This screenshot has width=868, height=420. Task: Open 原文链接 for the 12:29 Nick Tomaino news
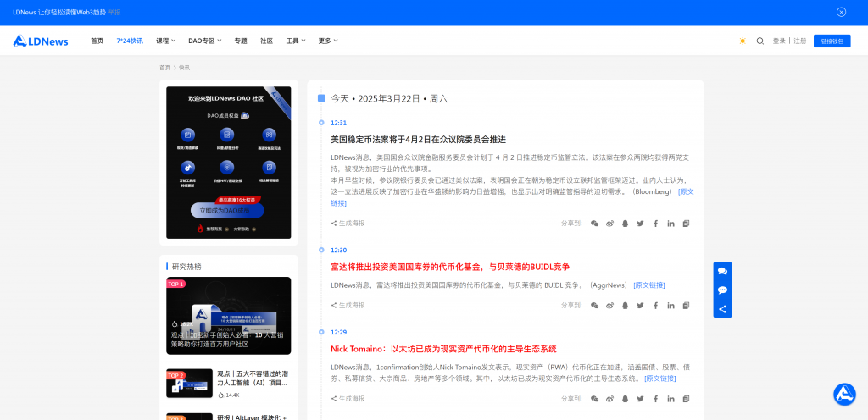pos(659,379)
